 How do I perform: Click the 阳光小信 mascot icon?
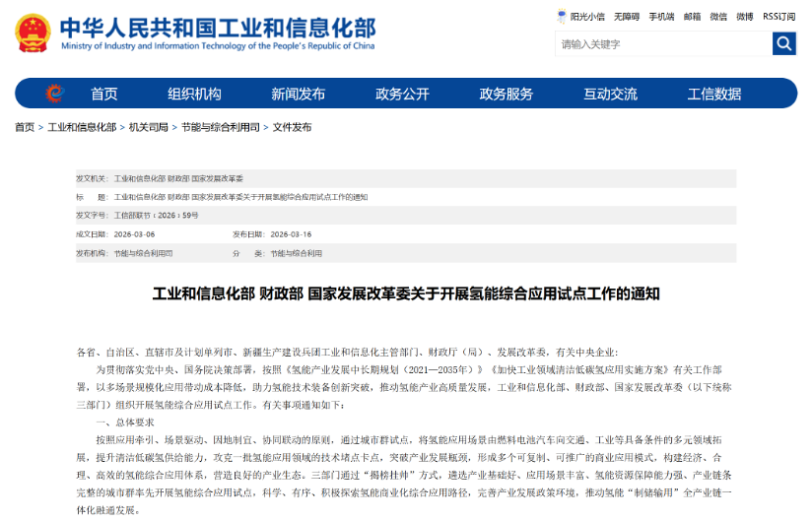click(x=562, y=16)
